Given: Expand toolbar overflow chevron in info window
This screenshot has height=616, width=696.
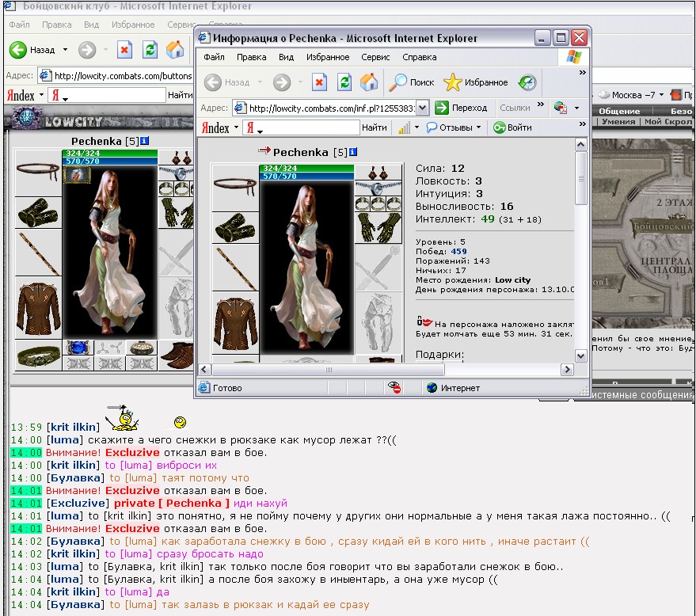Looking at the screenshot, I should [x=582, y=72].
